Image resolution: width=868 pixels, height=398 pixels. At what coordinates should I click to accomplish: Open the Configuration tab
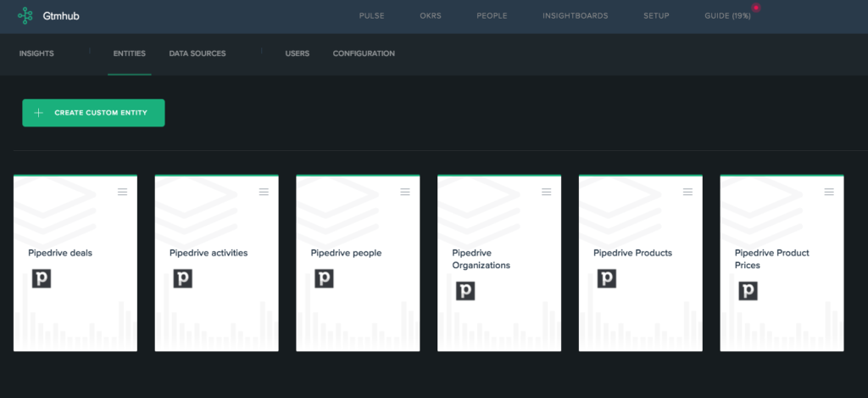pos(364,53)
